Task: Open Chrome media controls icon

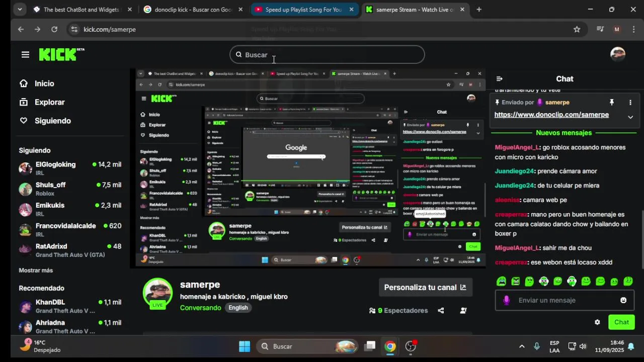Action: point(600,29)
